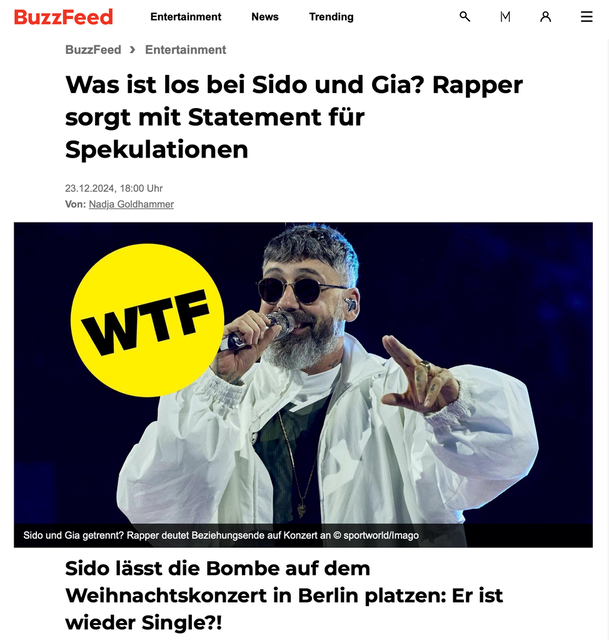Open author link Nadja Goldhammer
Viewport: 609px width, 640px height.
131,204
